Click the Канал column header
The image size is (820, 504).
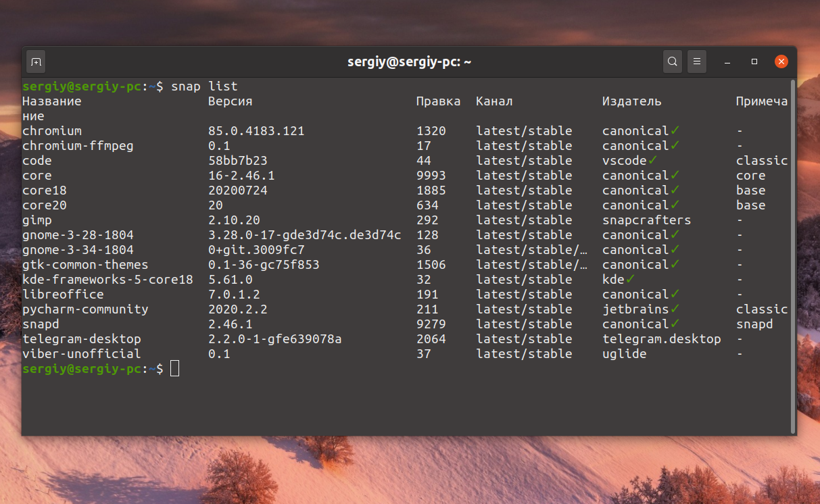click(494, 101)
